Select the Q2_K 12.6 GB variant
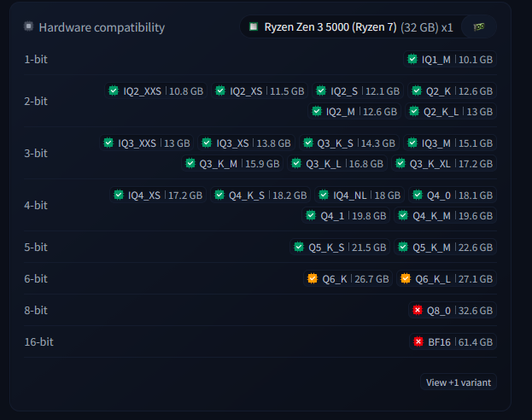532x420 pixels. (x=452, y=91)
